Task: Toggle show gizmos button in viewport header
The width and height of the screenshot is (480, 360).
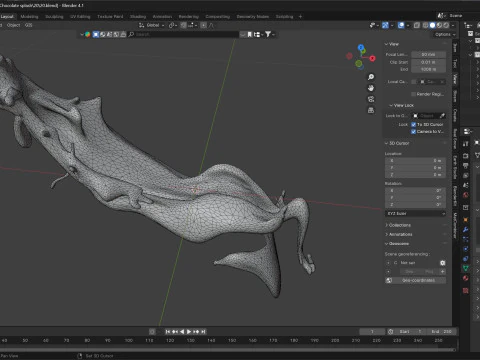Action: (385, 25)
